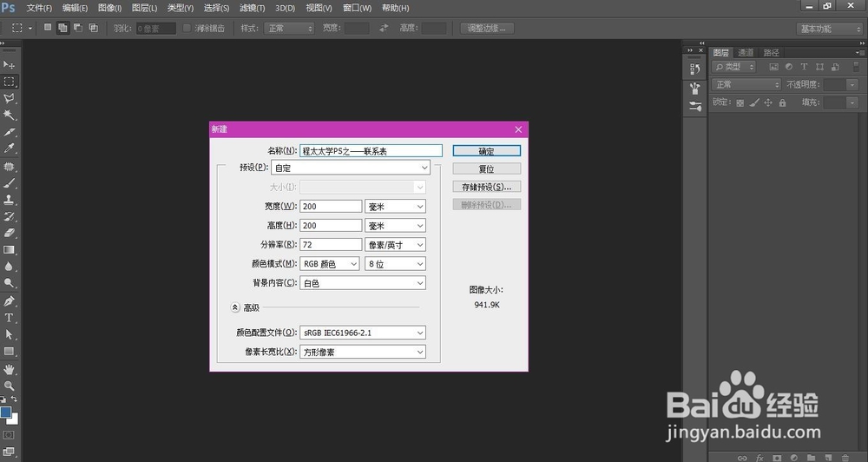Select the Rectangle shape tool
This screenshot has height=462, width=868.
pos(9,351)
